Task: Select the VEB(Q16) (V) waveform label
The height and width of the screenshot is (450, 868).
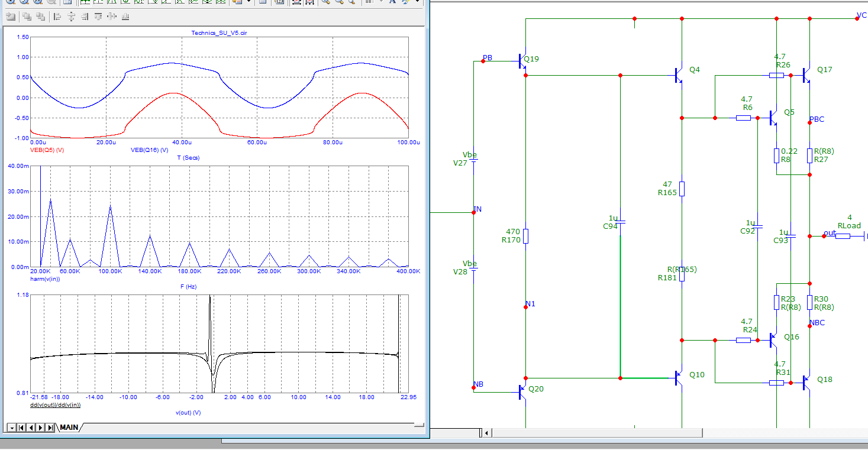Action: (150, 150)
